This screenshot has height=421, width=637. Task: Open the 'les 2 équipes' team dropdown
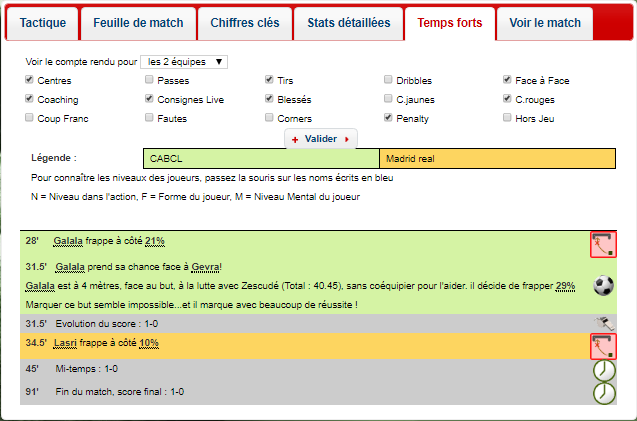tap(184, 62)
